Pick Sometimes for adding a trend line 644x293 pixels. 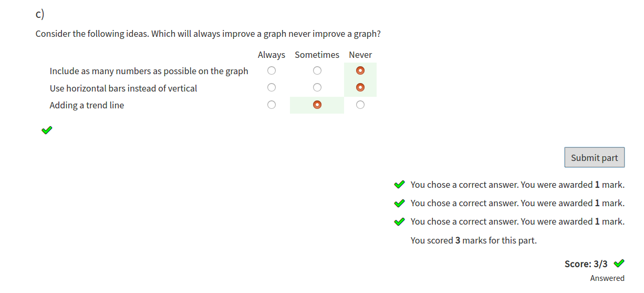click(317, 105)
